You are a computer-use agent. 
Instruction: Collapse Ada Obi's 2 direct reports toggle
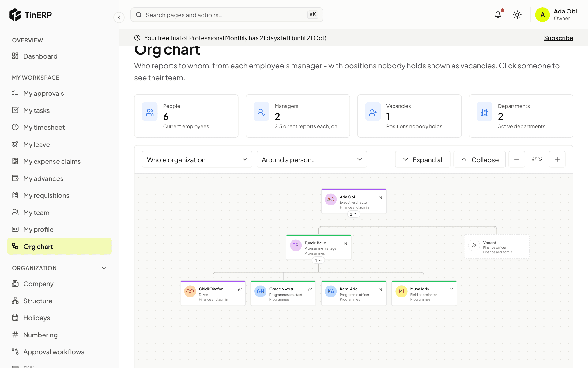click(x=353, y=214)
